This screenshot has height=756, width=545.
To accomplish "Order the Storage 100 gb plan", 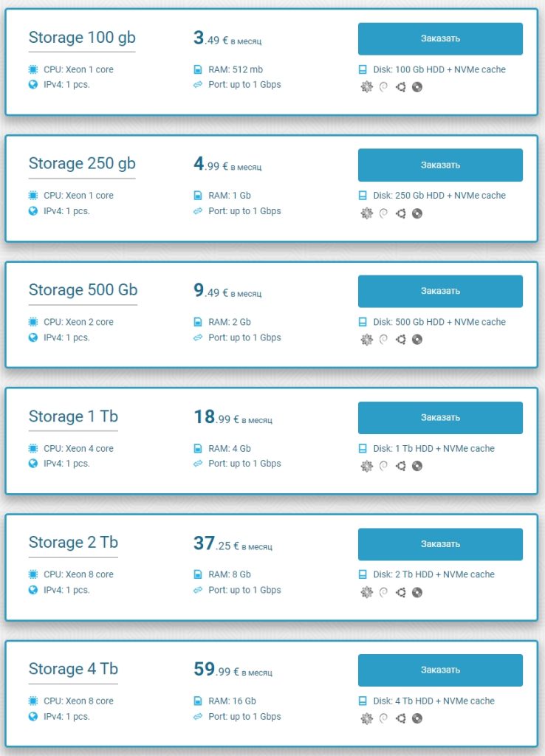I will [440, 38].
